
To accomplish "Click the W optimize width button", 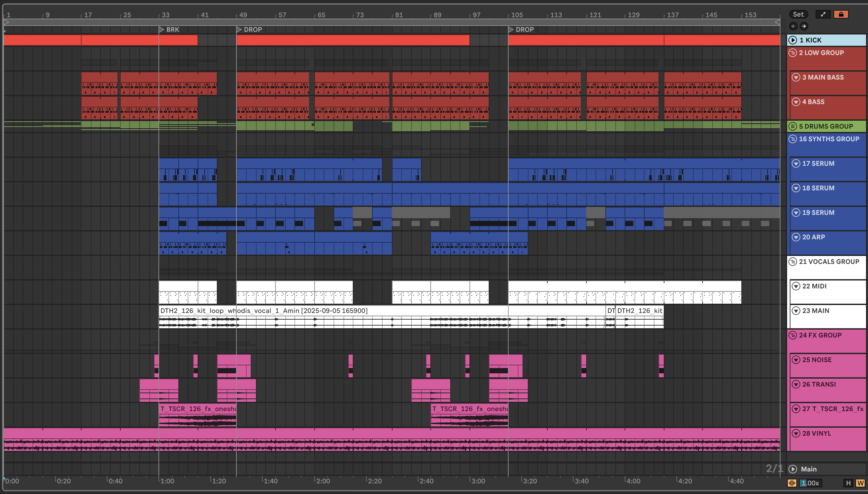I will tap(860, 483).
